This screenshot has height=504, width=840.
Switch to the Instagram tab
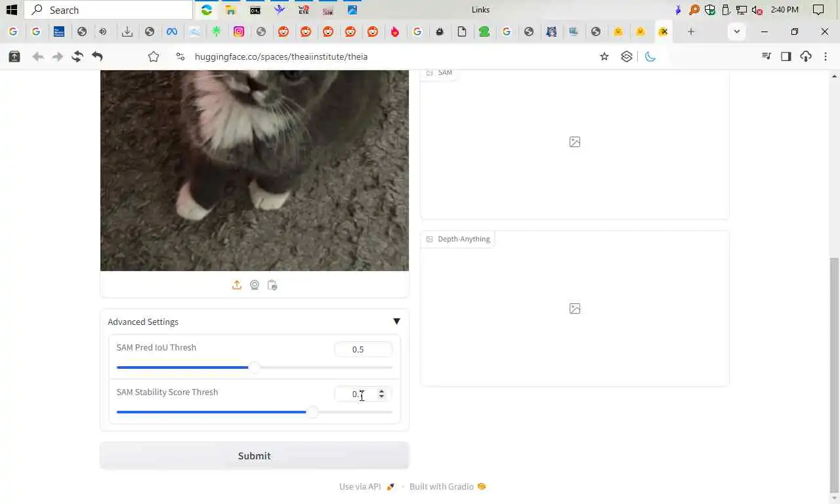pos(239,31)
